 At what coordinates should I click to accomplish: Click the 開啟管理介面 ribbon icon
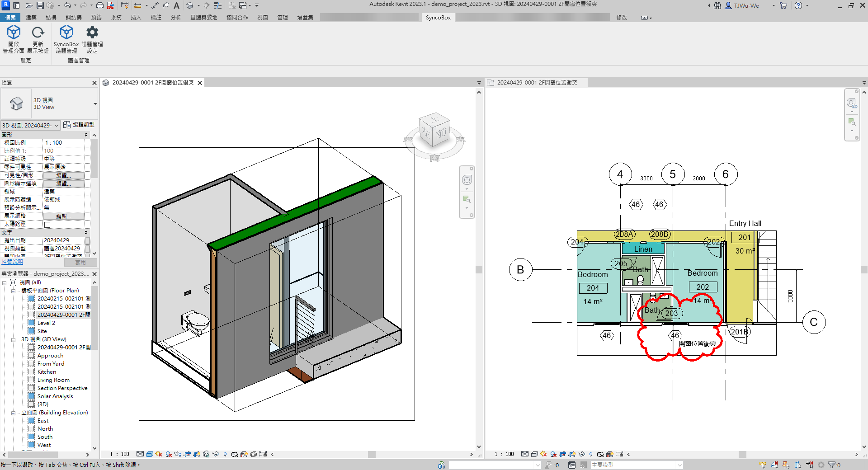click(14, 33)
